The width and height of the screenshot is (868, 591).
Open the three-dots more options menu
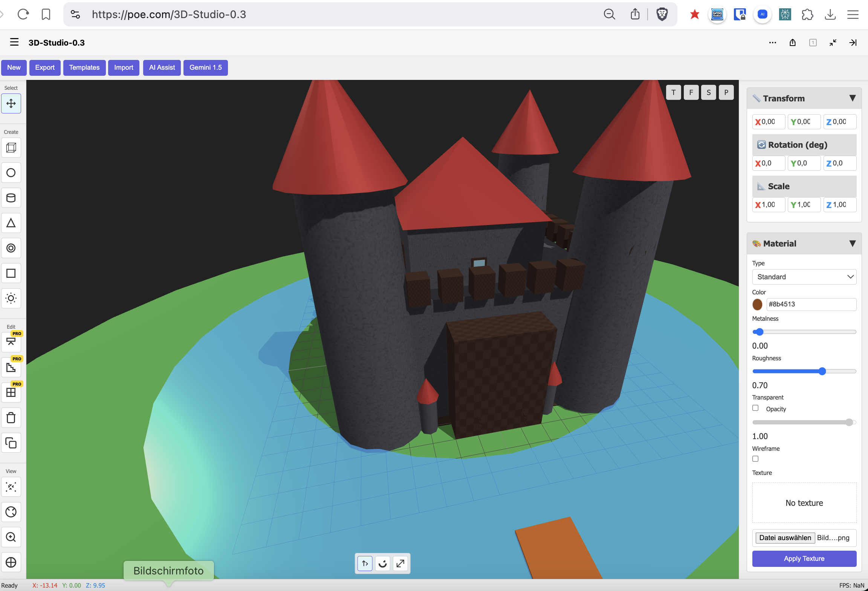coord(773,43)
